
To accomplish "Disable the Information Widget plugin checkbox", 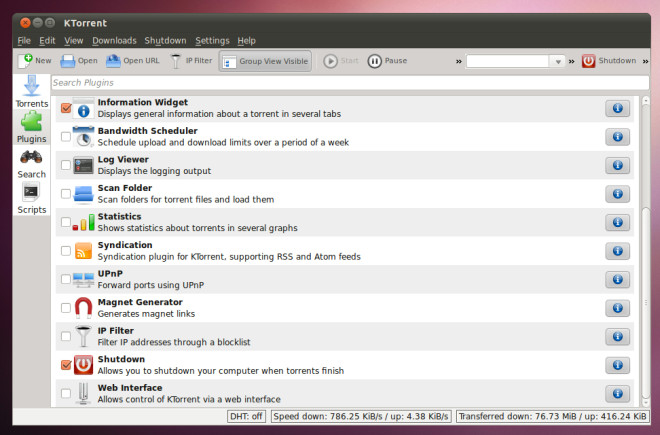I will 66,108.
